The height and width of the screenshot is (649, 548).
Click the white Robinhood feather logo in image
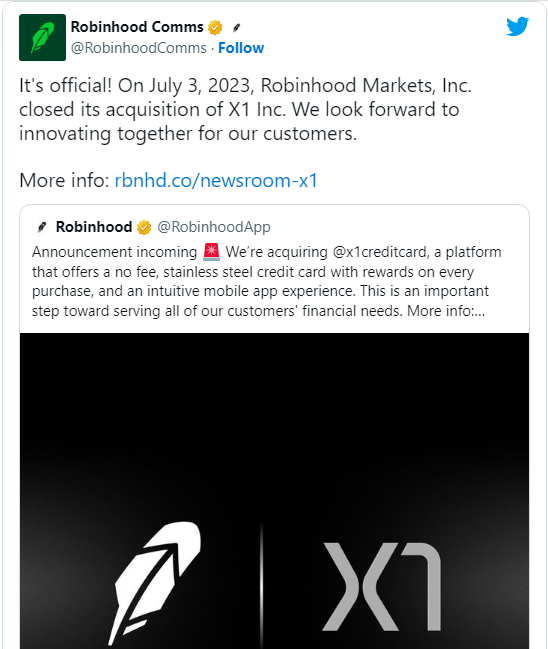pos(156,583)
